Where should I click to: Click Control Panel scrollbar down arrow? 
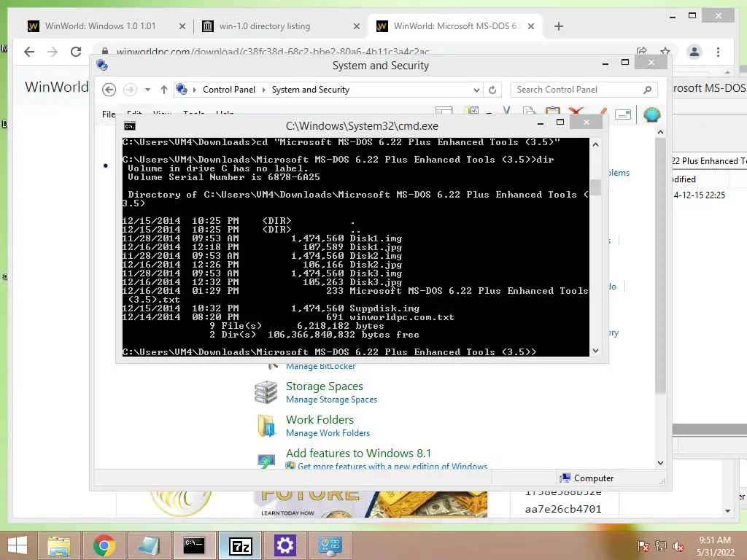coord(660,463)
